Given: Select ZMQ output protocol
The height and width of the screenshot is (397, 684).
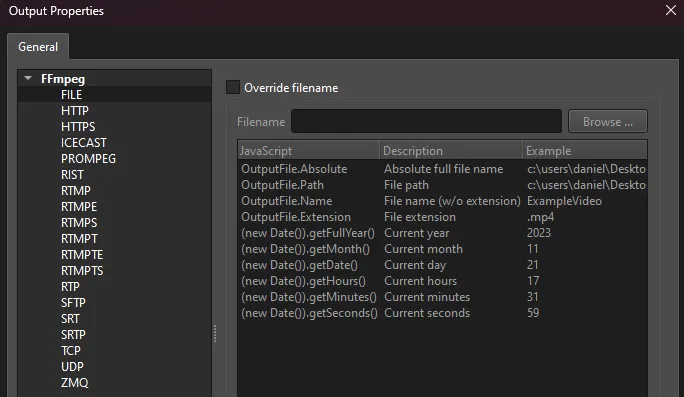Looking at the screenshot, I should 114,383.
